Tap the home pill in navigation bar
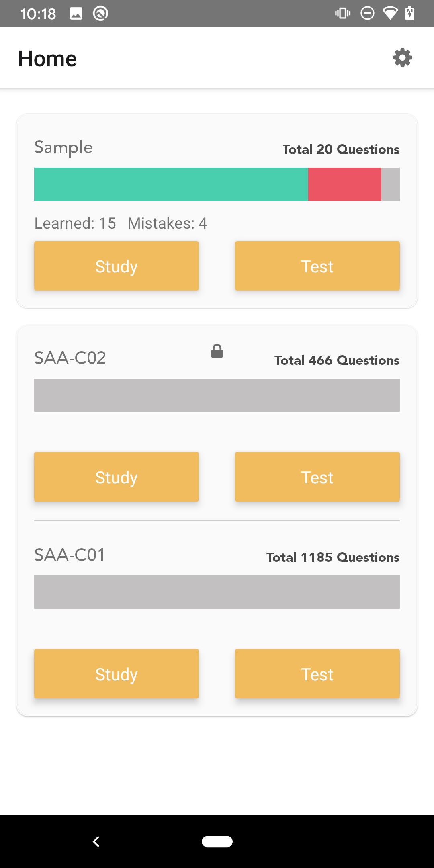434x868 pixels. point(217,841)
